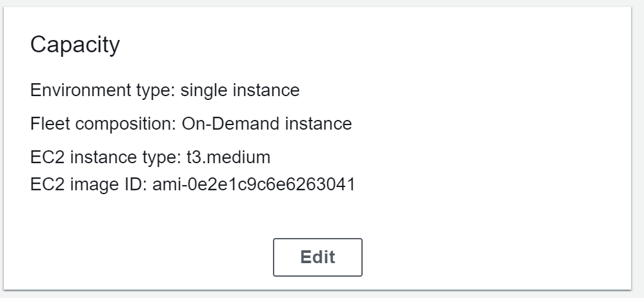Click the Capacity heading
This screenshot has height=298, width=644.
coord(75,45)
